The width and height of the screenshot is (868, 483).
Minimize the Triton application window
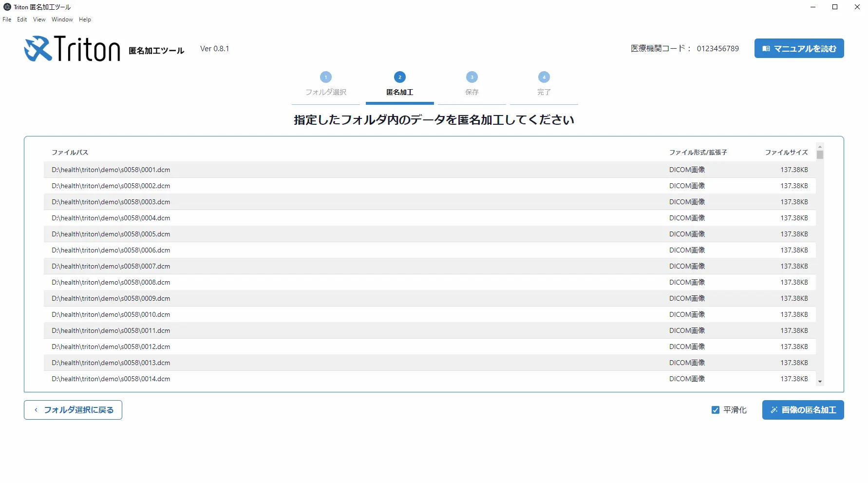(813, 7)
